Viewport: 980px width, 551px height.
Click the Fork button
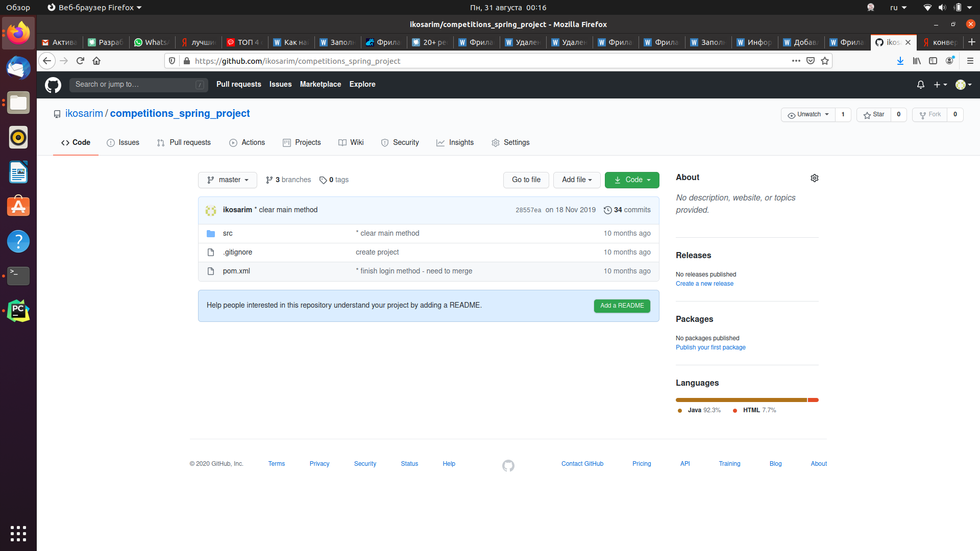[x=929, y=115]
